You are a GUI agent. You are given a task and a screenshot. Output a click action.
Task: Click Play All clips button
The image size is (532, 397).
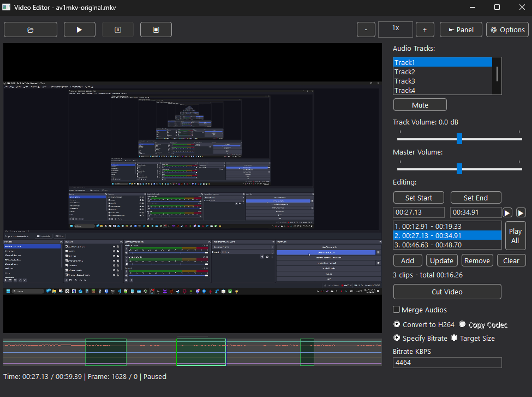click(x=515, y=236)
